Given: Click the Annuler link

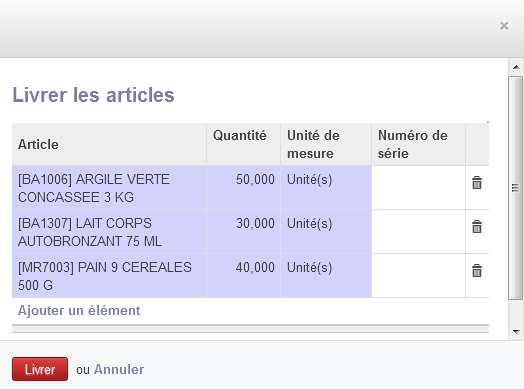Looking at the screenshot, I should click(x=119, y=370).
